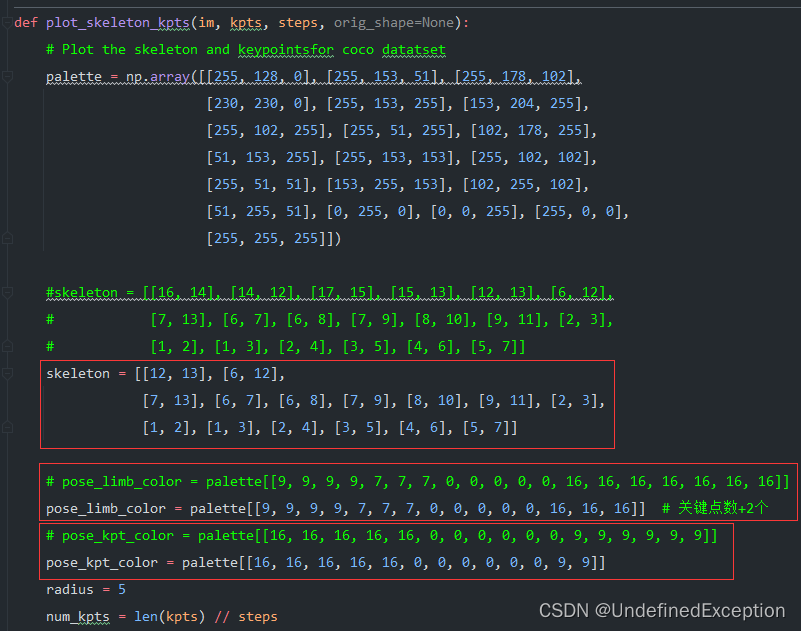801x631 pixels.
Task: Click palette entry '[0, 0, 255]'
Action: (x=474, y=212)
